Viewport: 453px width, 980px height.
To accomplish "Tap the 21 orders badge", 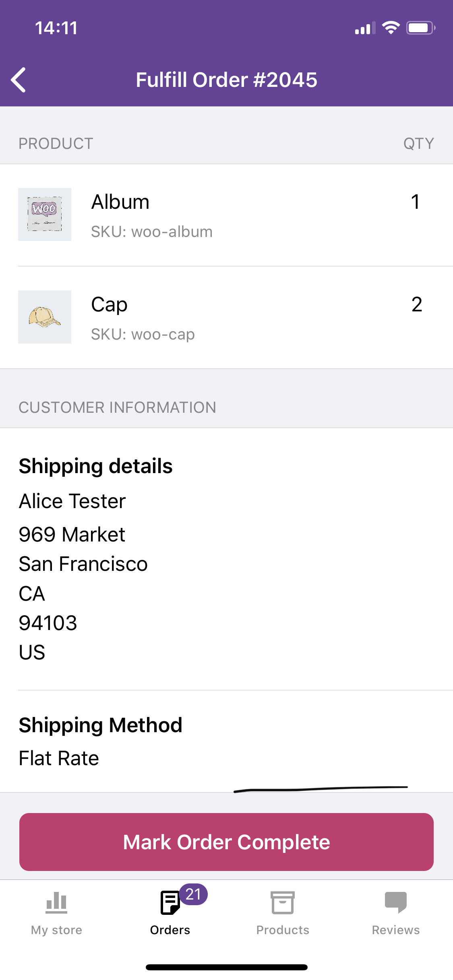I will [193, 894].
